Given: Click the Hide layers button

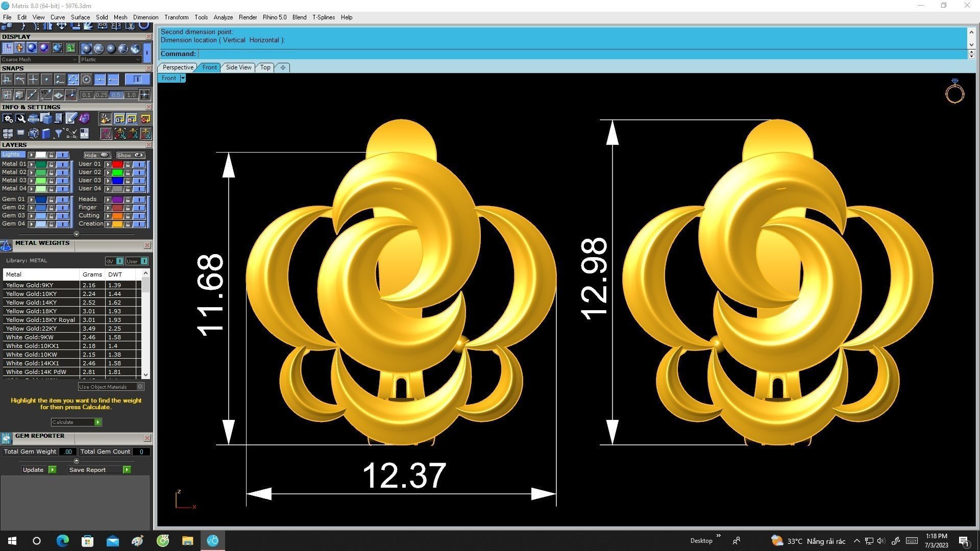Looking at the screenshot, I should pyautogui.click(x=97, y=155).
